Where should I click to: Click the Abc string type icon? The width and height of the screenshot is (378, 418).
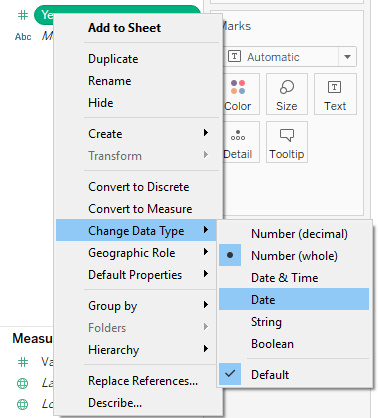23,36
